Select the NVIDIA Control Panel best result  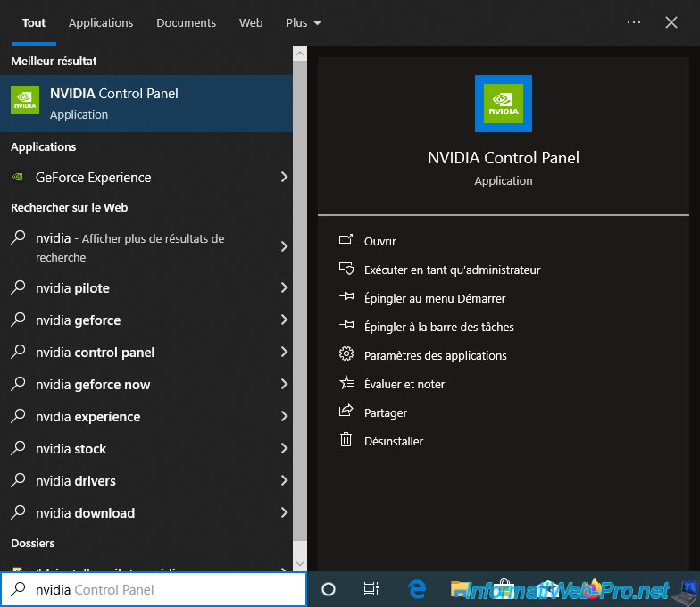[x=146, y=104]
